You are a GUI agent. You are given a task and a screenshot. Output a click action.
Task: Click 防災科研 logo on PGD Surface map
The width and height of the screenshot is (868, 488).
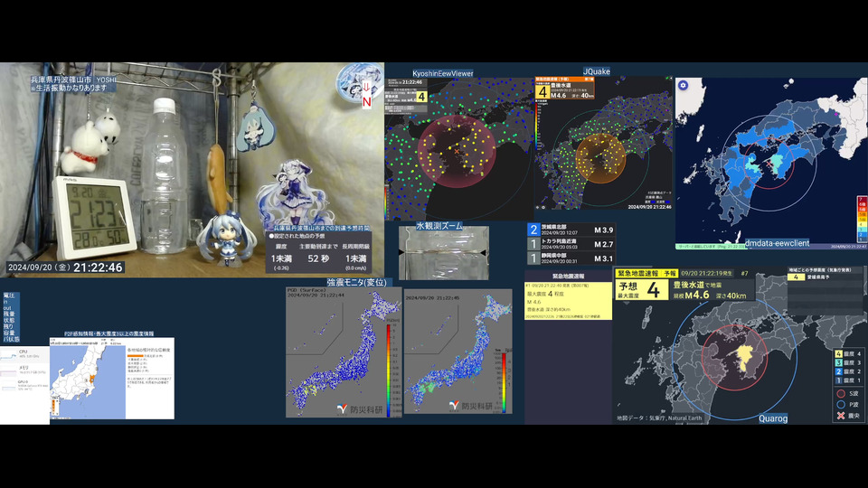(361, 409)
